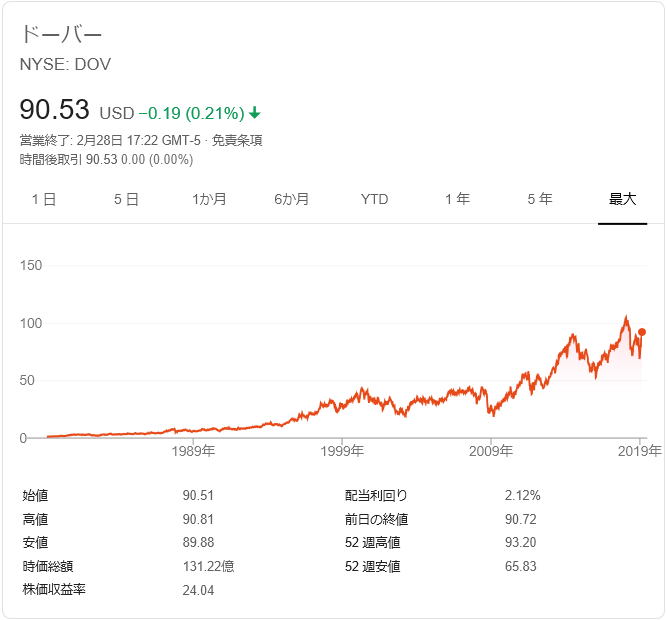Click the 150 y-axis label
The image size is (667, 620).
[x=31, y=266]
